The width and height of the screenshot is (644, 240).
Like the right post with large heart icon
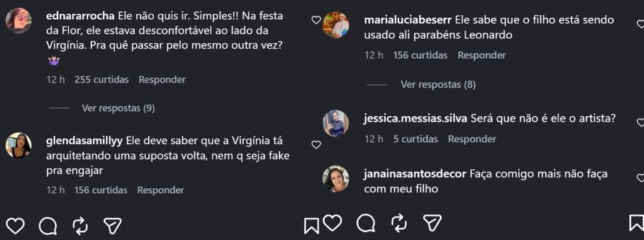(x=332, y=224)
